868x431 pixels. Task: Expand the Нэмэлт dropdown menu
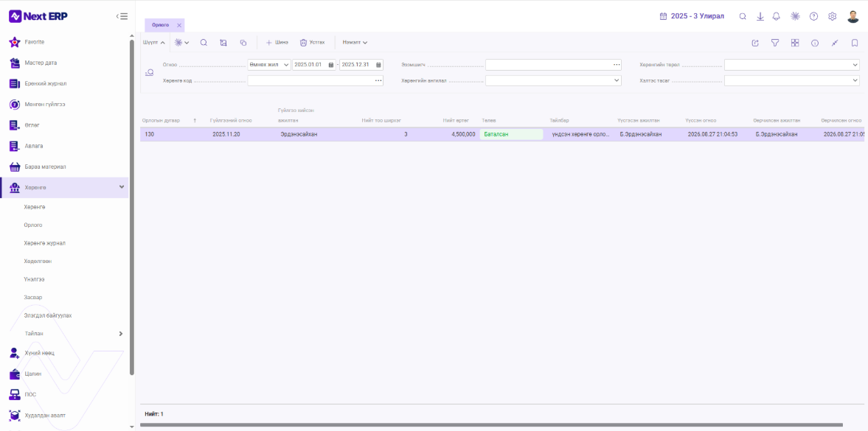click(355, 43)
